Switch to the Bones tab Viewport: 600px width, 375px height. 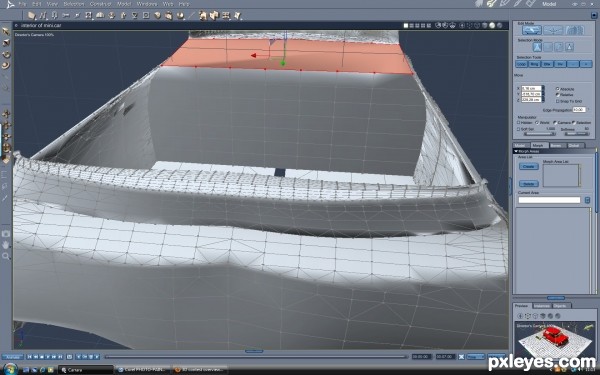coord(556,145)
